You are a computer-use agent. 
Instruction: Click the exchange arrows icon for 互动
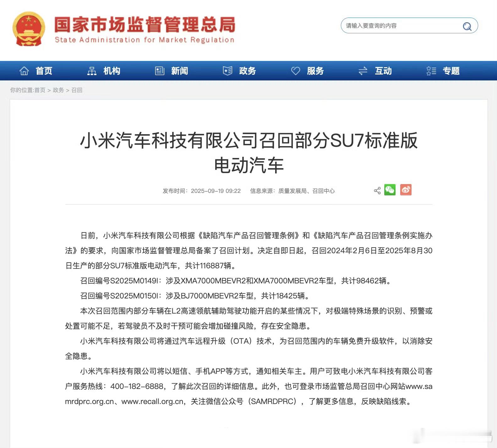point(363,71)
